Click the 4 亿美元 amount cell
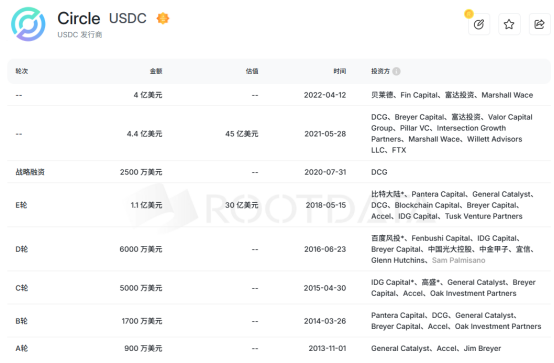 point(148,95)
